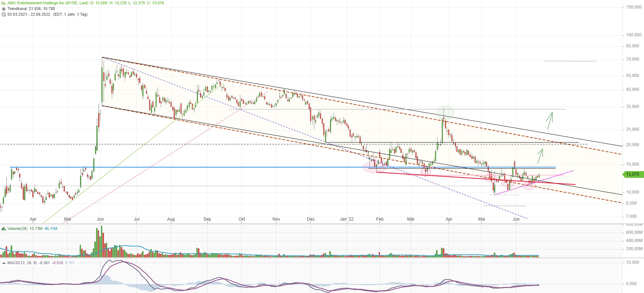Click the 10,000 MACD axis label

633,262
